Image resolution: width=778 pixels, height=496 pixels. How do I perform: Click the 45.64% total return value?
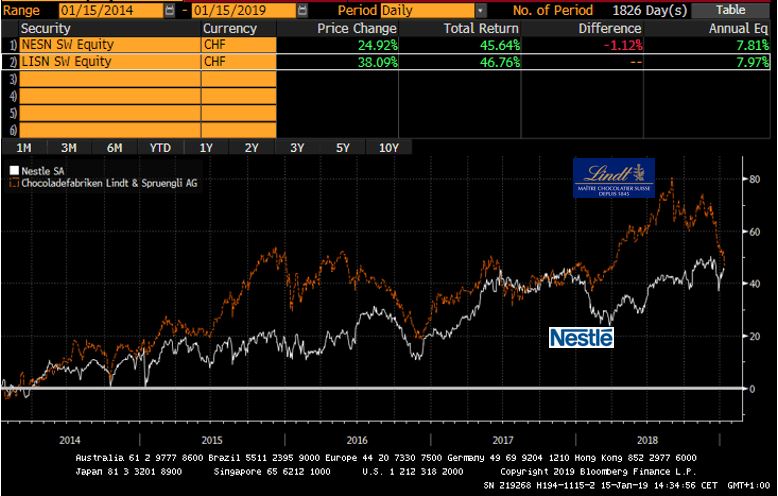tap(500, 45)
